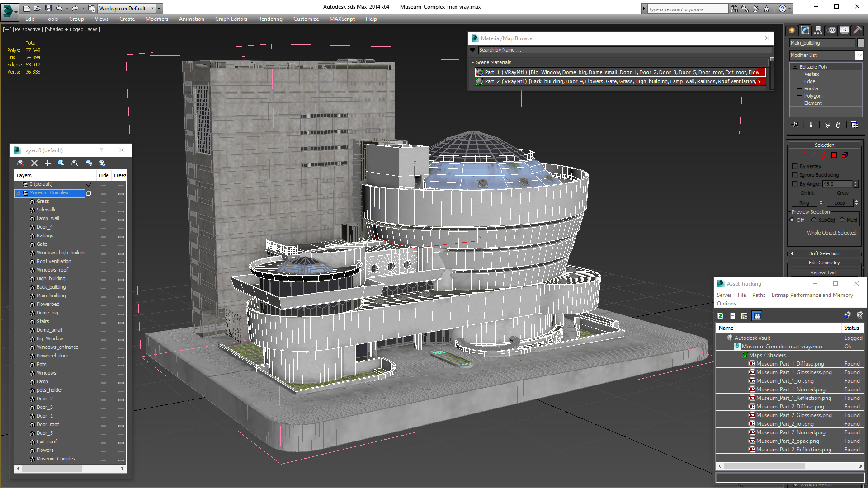Enable the Ignore Backfacing checkbox
The height and width of the screenshot is (488, 868).
tap(795, 175)
